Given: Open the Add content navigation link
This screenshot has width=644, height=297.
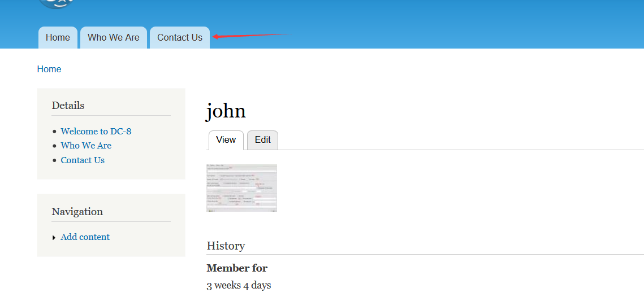Looking at the screenshot, I should point(85,237).
